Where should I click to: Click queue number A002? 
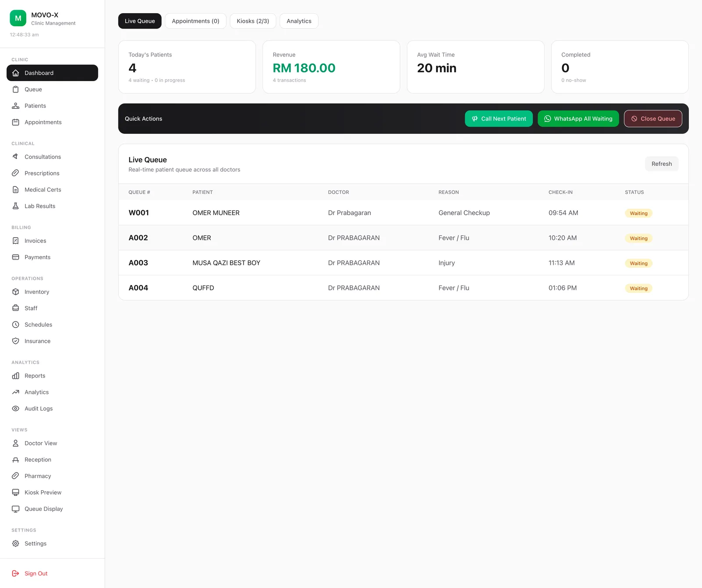[138, 238]
